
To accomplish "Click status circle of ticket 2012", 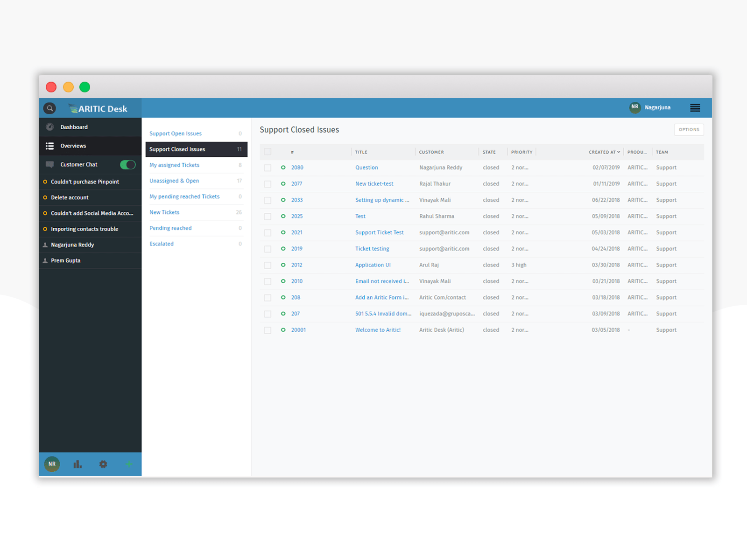I will coord(283,265).
